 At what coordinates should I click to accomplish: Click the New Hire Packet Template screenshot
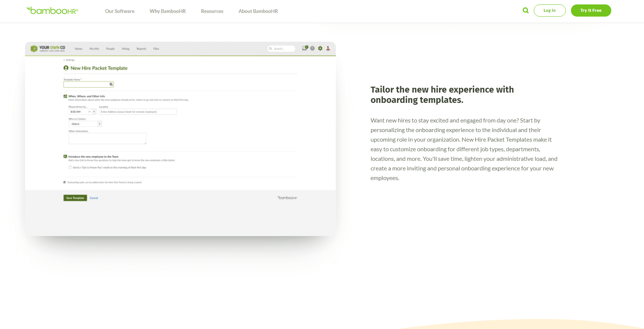coord(180,139)
